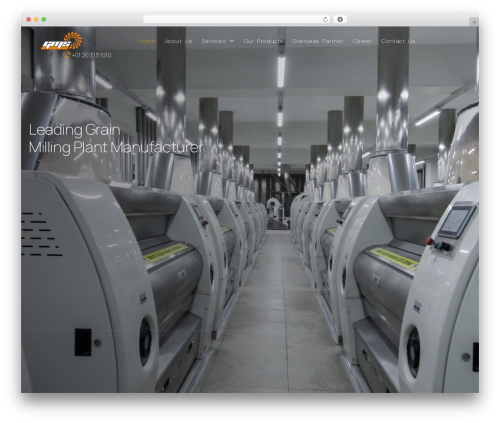Click the 'Leading Grain Milling Plant Manufacturer' headline
Image resolution: width=500 pixels, height=423 pixels.
[x=116, y=139]
